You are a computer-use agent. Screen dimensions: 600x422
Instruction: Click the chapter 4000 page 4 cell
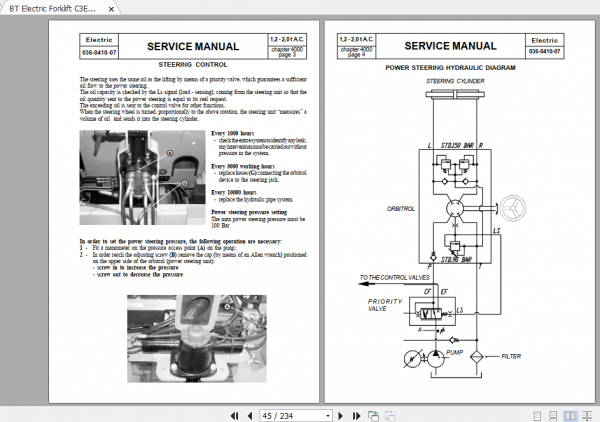click(x=356, y=52)
